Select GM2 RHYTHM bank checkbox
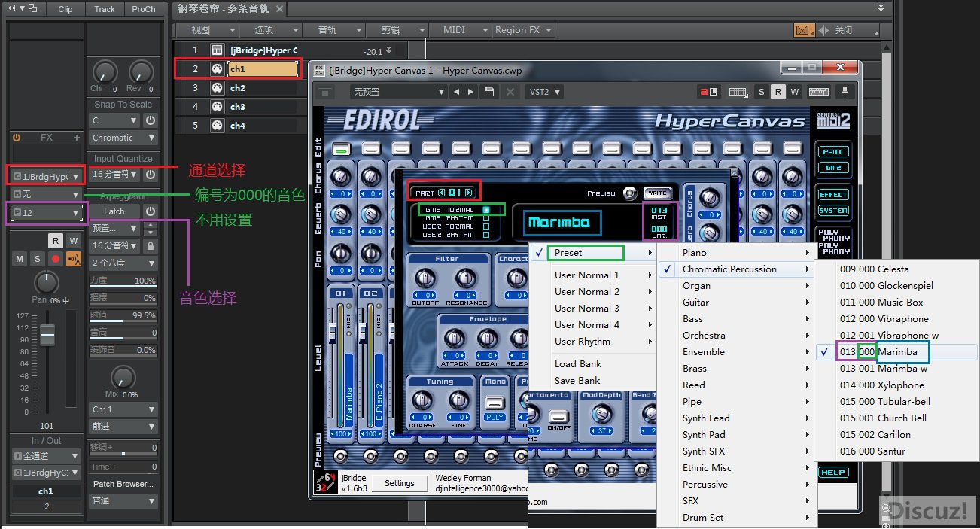The height and width of the screenshot is (529, 980). tap(486, 218)
